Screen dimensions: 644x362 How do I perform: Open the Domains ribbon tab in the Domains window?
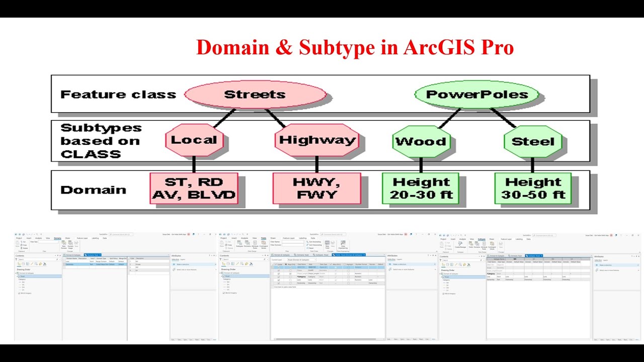point(57,238)
